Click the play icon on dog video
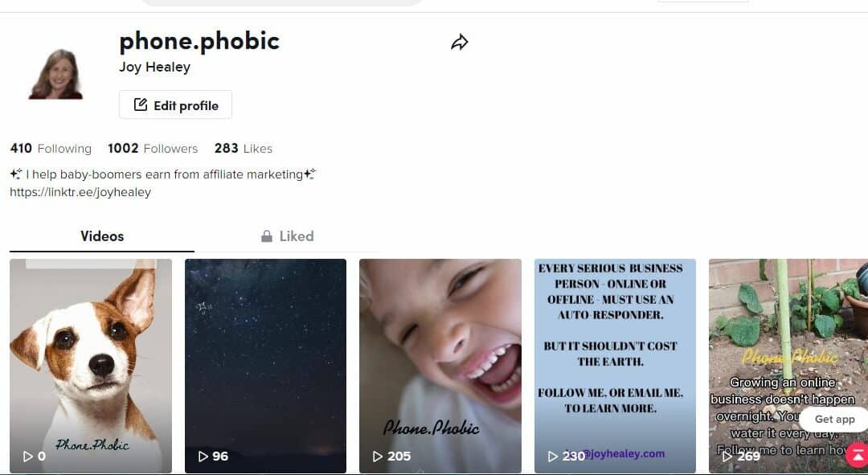The width and height of the screenshot is (868, 475). [x=27, y=457]
